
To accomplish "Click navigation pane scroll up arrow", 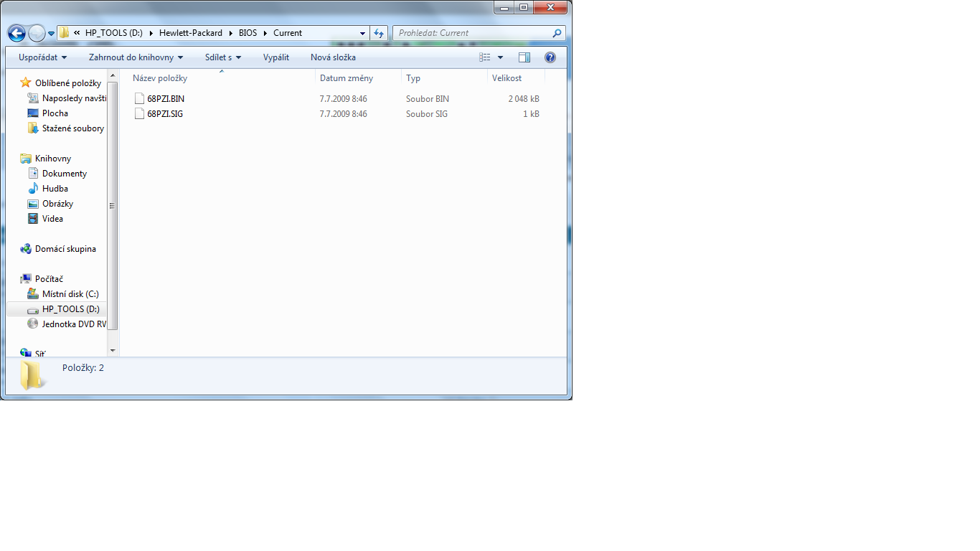I will [x=113, y=75].
